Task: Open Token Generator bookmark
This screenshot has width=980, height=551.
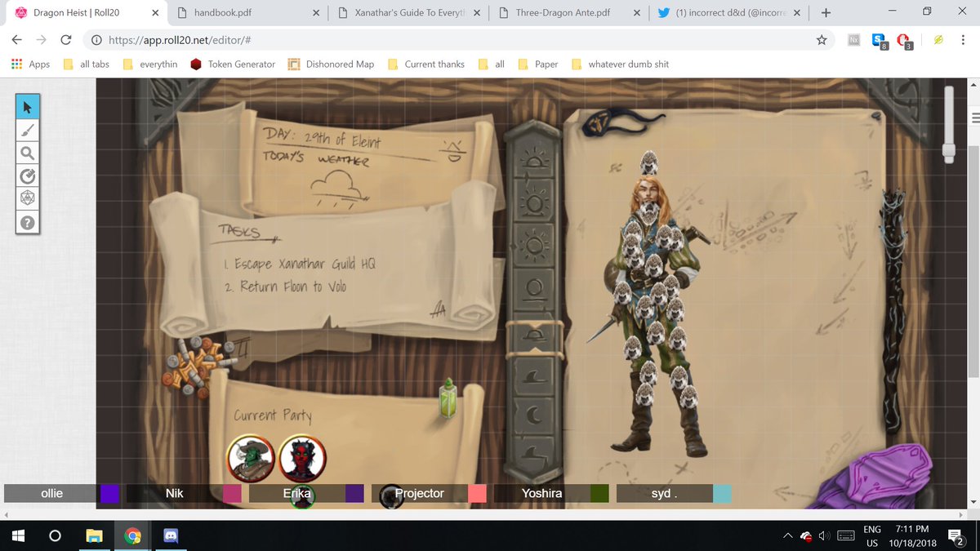Action: coord(233,64)
